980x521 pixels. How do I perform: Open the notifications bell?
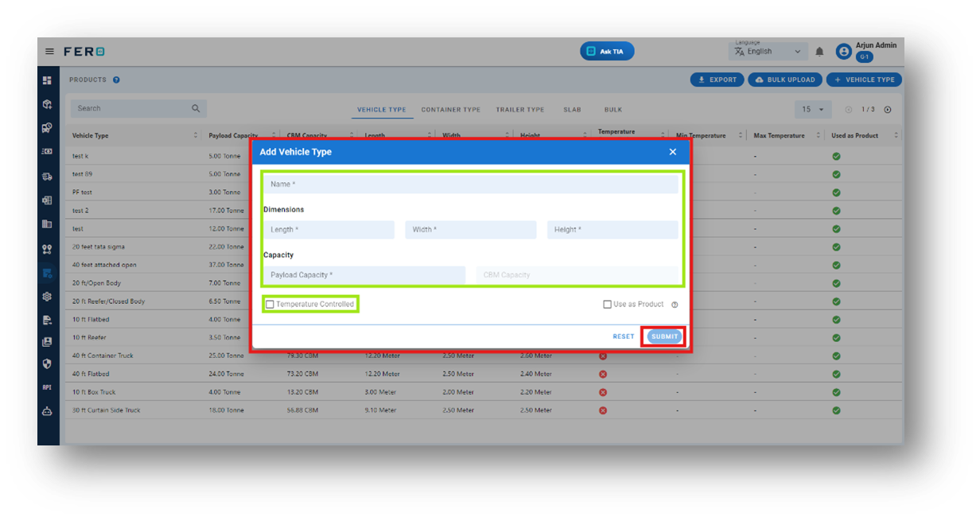click(819, 52)
